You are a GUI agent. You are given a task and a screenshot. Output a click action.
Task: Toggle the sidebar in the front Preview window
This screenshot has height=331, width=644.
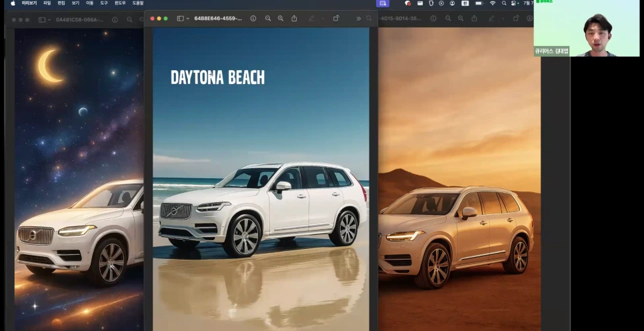click(179, 19)
